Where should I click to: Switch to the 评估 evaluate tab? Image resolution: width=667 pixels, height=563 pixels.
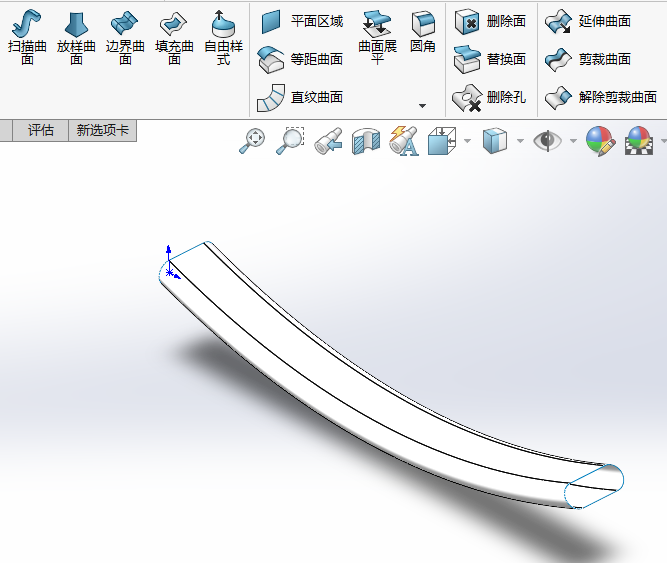pyautogui.click(x=40, y=130)
